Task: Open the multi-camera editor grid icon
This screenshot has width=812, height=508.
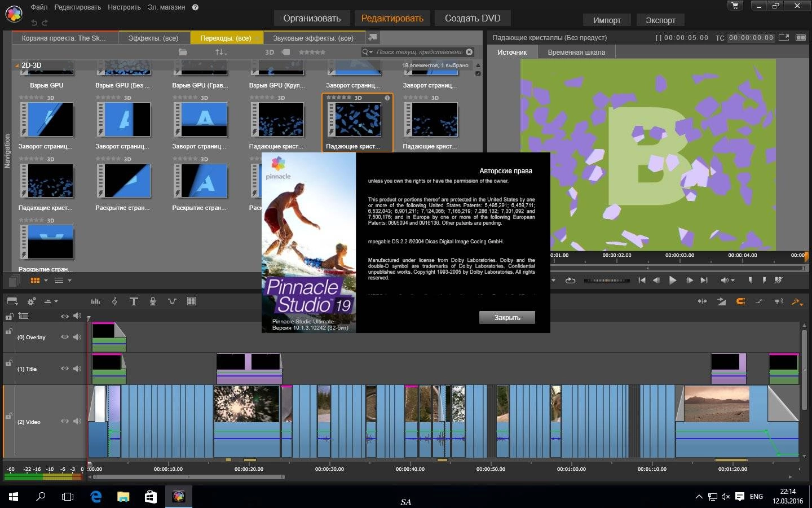Action: [191, 301]
